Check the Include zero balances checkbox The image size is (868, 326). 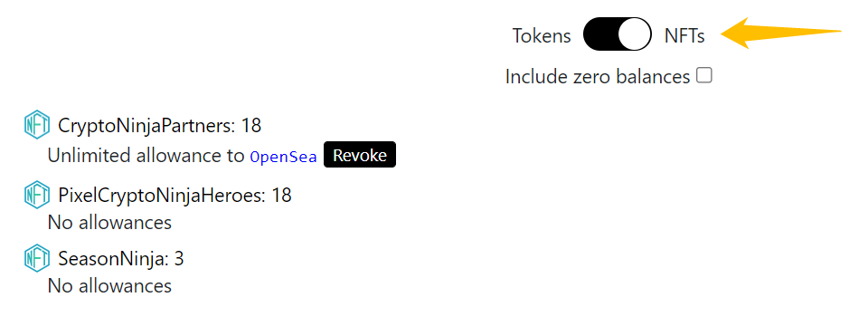(703, 75)
